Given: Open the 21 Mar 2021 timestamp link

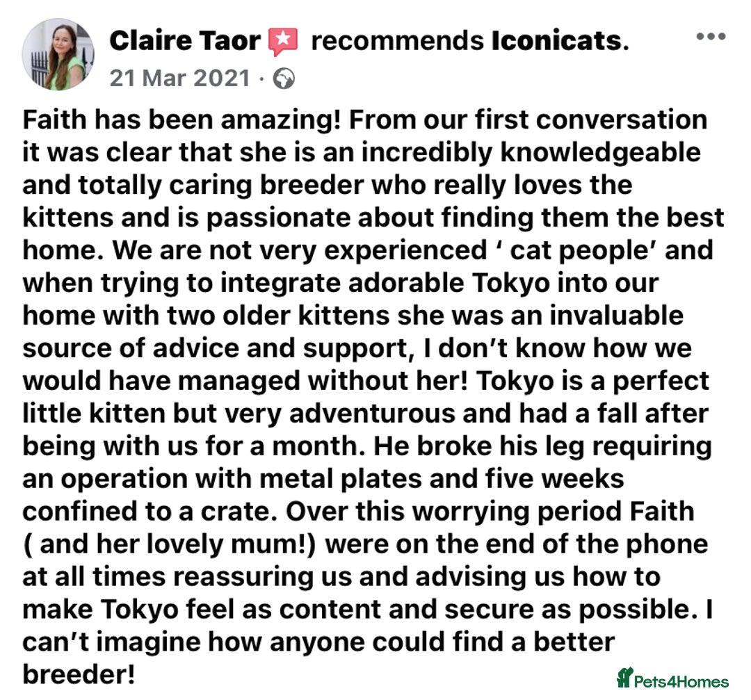Looking at the screenshot, I should tap(179, 79).
